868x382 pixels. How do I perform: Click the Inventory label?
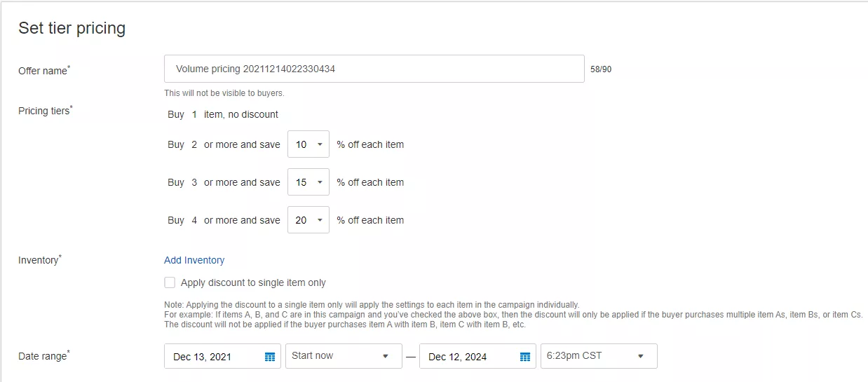(x=39, y=260)
